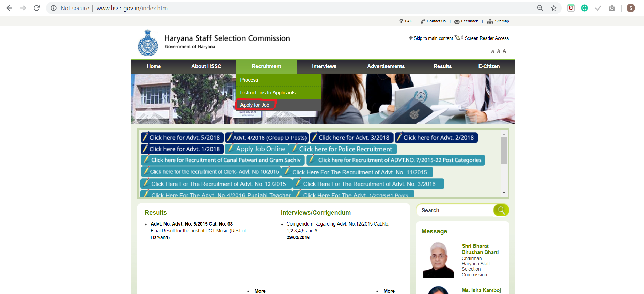Open Recruitment of Advt. No. 12/2015
Image resolution: width=644 pixels, height=294 pixels.
point(216,184)
